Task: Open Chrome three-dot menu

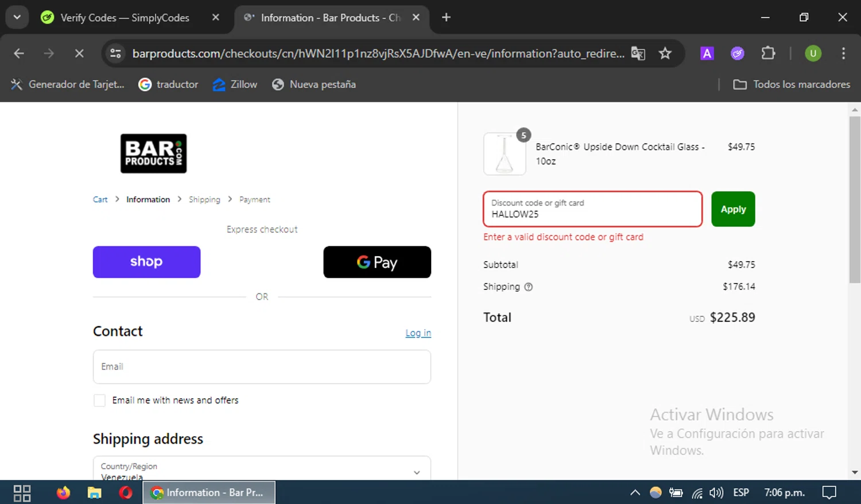Action: (x=843, y=53)
